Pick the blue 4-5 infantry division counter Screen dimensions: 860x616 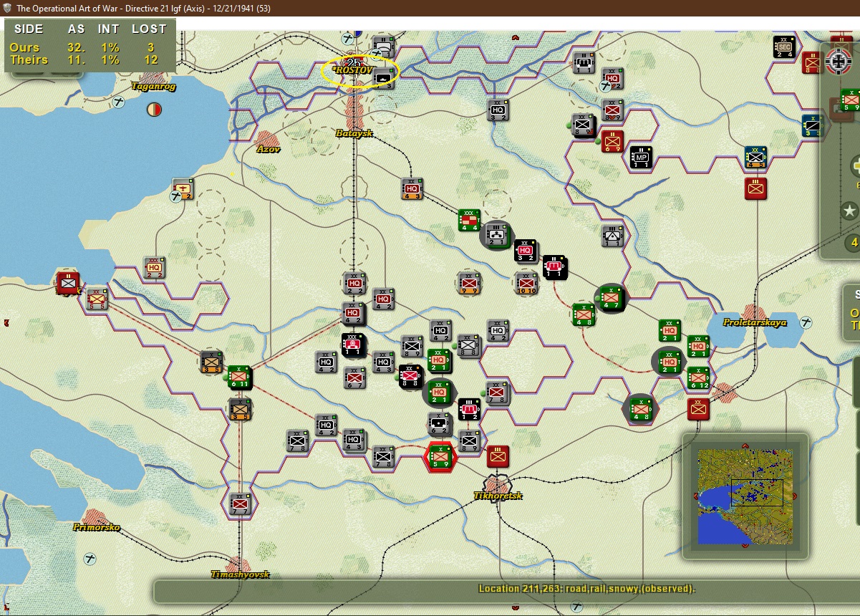[x=755, y=157]
